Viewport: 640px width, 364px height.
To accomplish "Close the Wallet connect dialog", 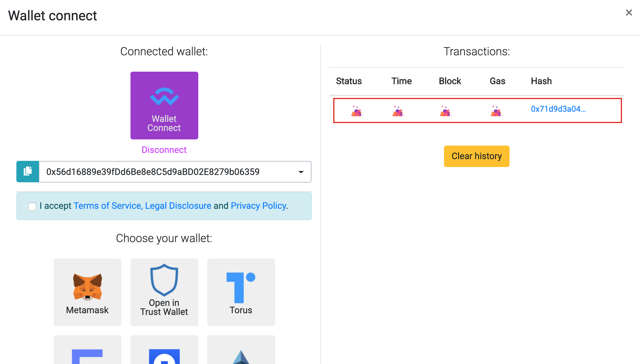I will (629, 13).
